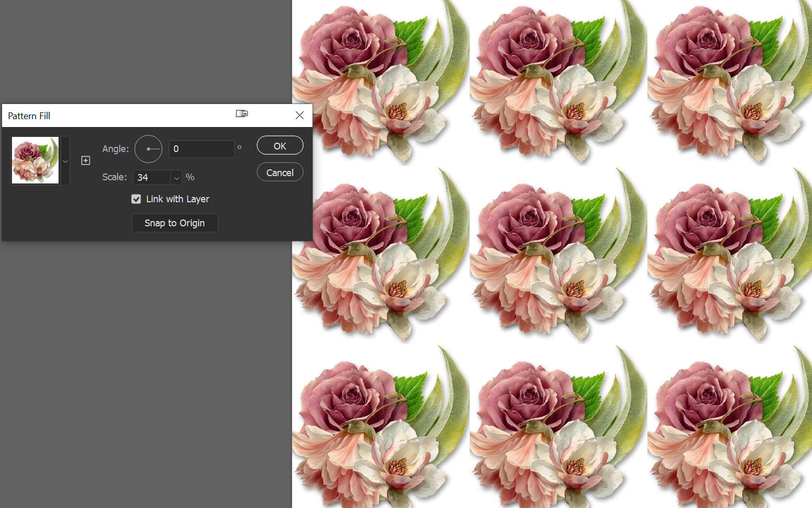Image resolution: width=812 pixels, height=508 pixels.
Task: Toggle the Link with Layer checkbox
Action: (136, 199)
